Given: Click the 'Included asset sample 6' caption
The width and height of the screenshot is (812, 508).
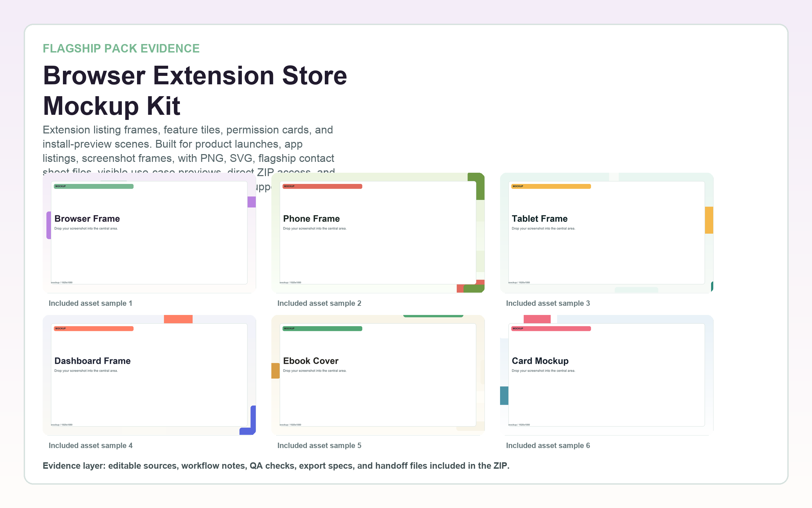Looking at the screenshot, I should (548, 446).
